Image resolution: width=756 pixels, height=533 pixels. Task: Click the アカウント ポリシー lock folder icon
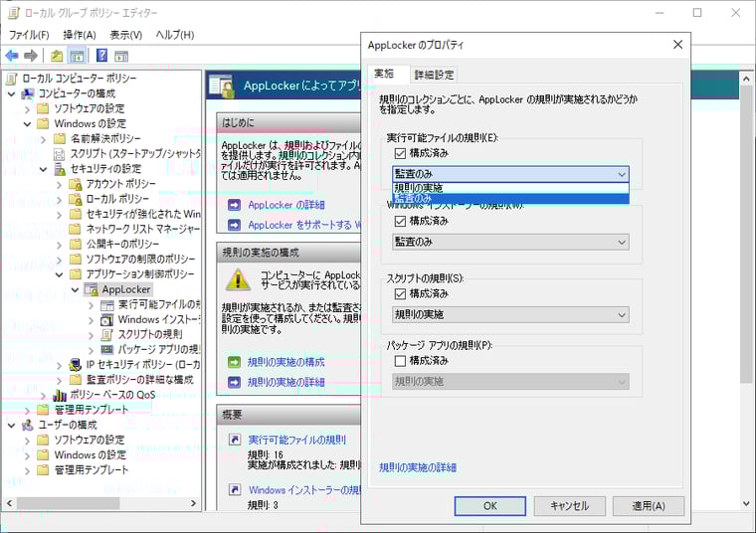tap(76, 184)
